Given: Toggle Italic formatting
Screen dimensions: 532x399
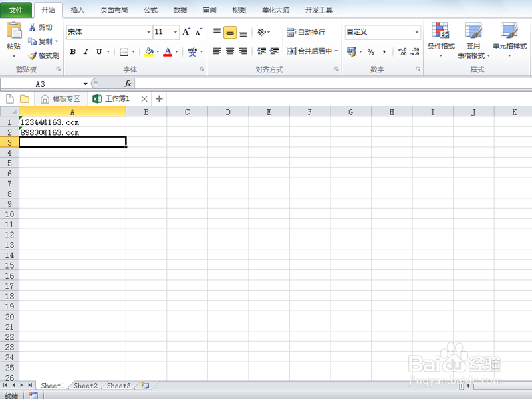Looking at the screenshot, I should tap(86, 52).
